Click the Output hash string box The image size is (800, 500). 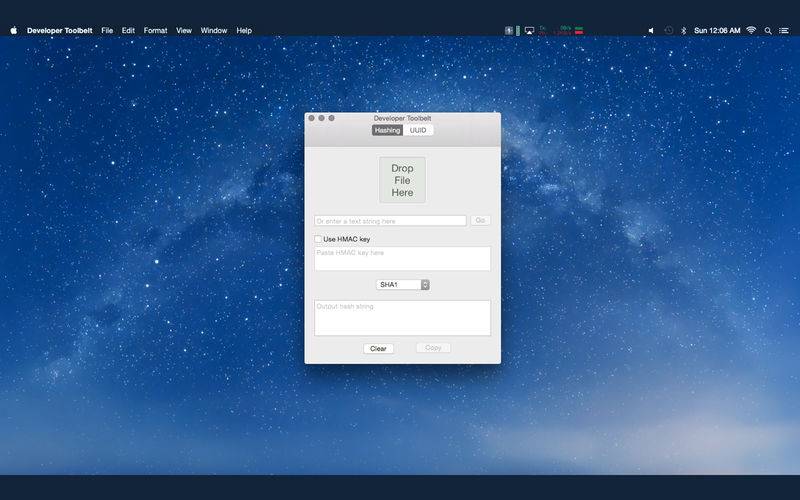point(403,318)
